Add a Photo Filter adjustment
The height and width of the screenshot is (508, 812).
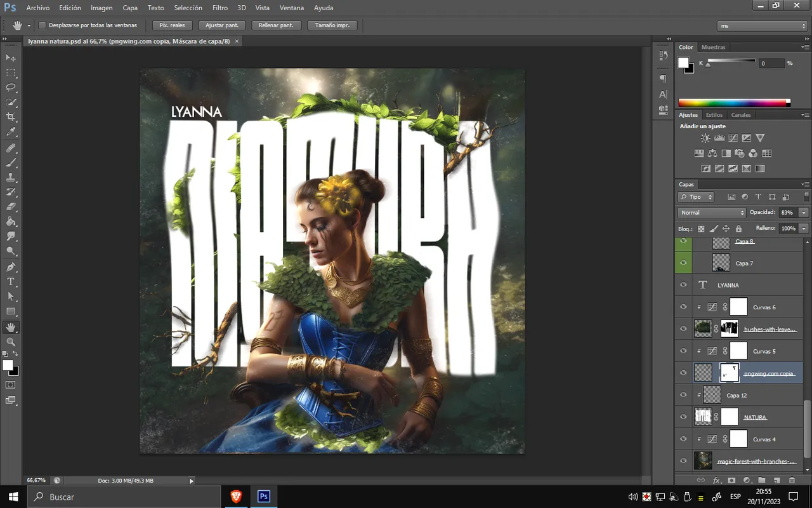point(740,153)
